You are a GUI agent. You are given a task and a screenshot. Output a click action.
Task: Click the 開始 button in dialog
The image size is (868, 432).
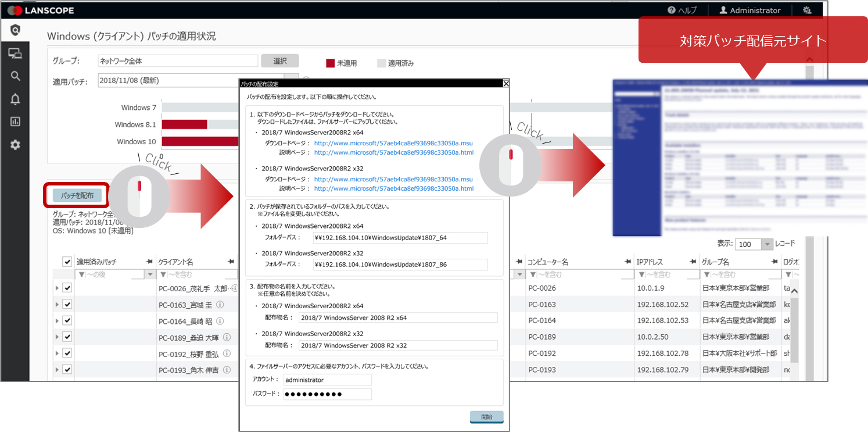(487, 417)
